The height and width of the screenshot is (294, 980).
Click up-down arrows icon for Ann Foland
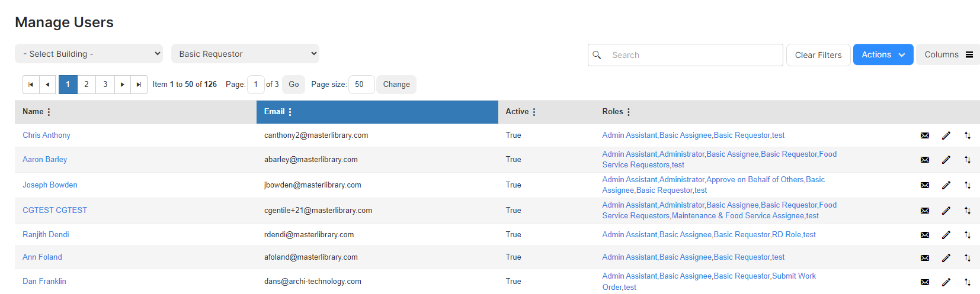[968, 257]
